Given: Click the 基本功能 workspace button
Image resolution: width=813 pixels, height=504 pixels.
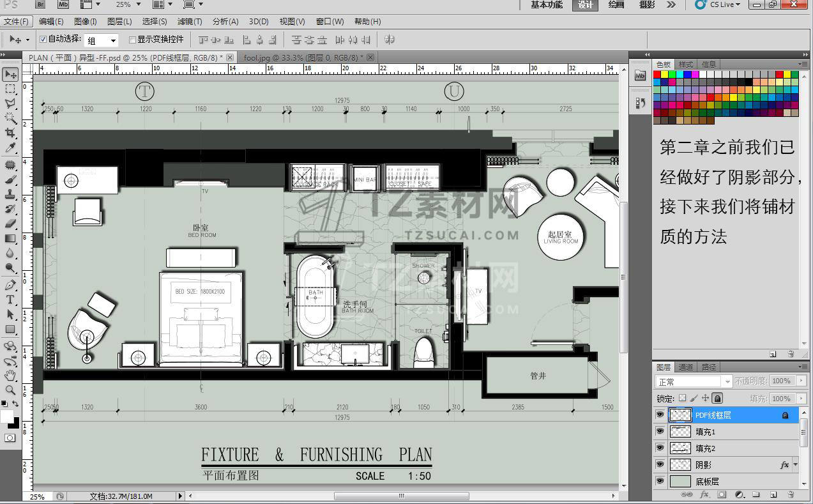Looking at the screenshot, I should [547, 5].
